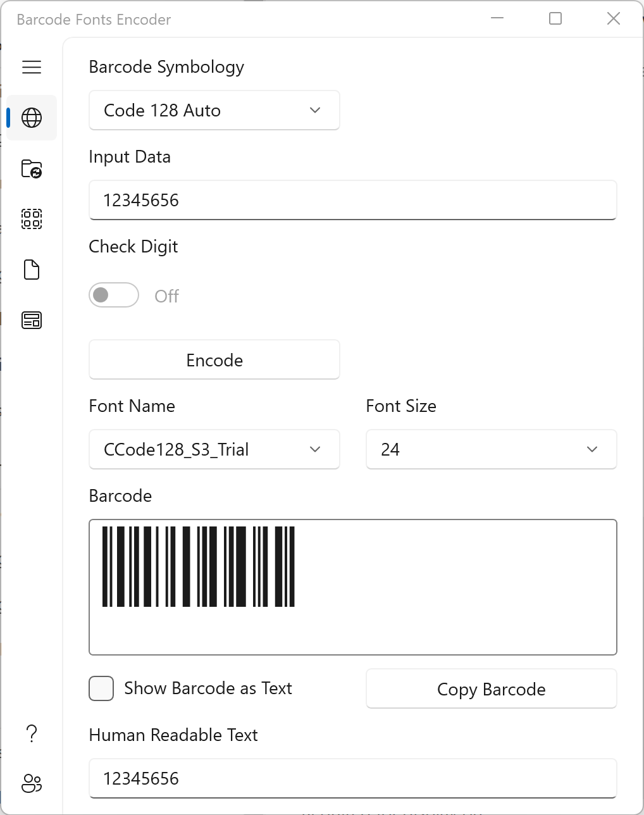The height and width of the screenshot is (815, 644).
Task: Expand the Font Size dropdown
Action: (491, 449)
